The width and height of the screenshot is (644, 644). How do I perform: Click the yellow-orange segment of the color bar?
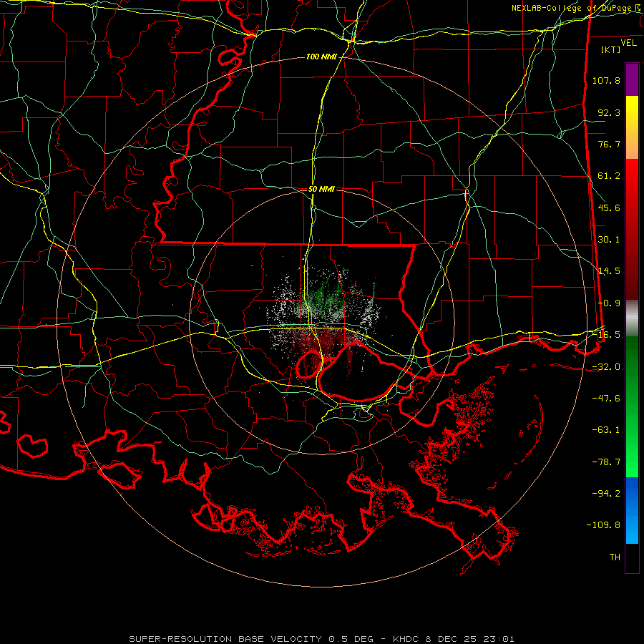click(632, 127)
